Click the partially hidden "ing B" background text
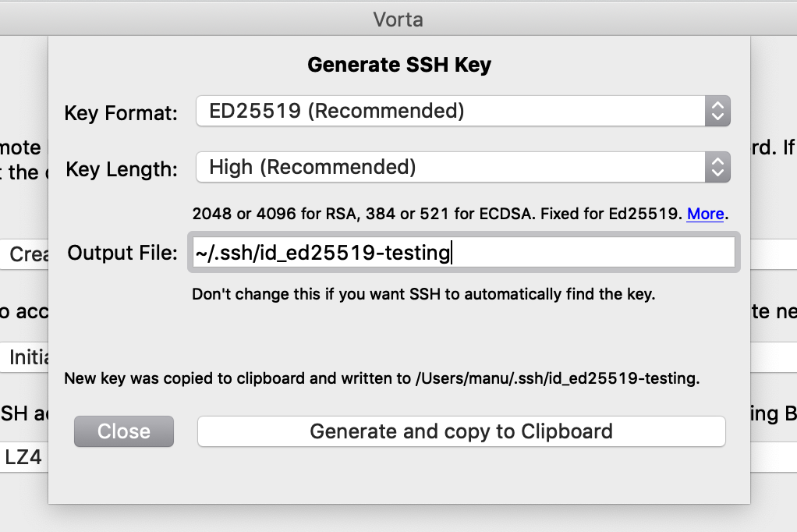Screen dimensions: 797x532 (x=774, y=413)
